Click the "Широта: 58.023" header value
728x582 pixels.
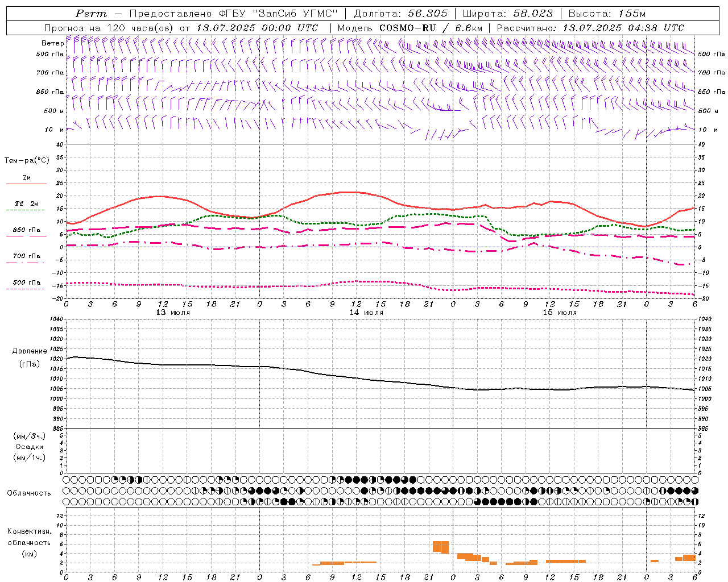tap(507, 14)
